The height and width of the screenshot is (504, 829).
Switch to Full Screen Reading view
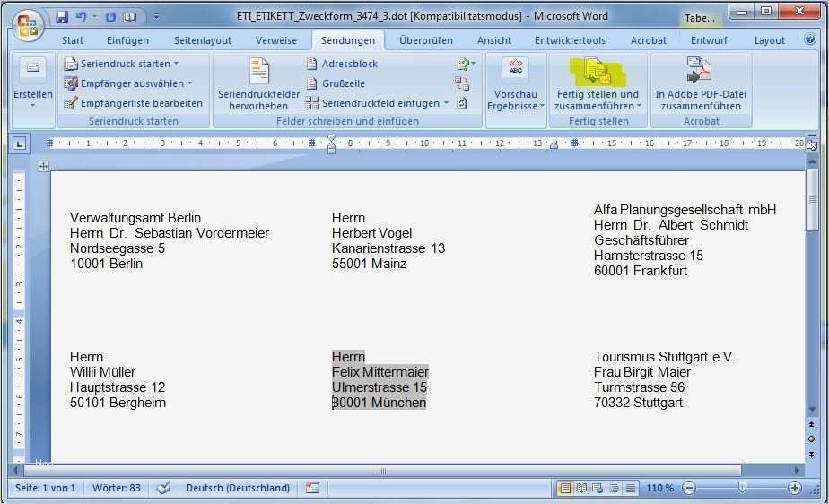pyautogui.click(x=581, y=488)
